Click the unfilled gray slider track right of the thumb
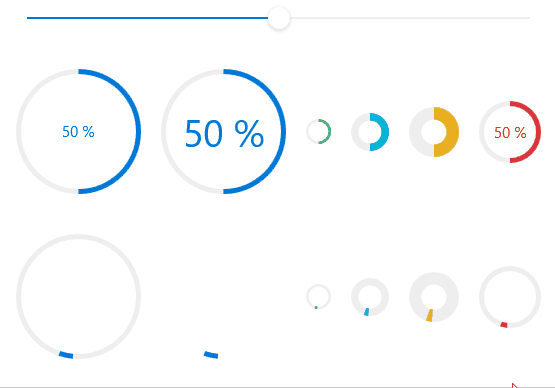This screenshot has height=388, width=555. pyautogui.click(x=410, y=18)
